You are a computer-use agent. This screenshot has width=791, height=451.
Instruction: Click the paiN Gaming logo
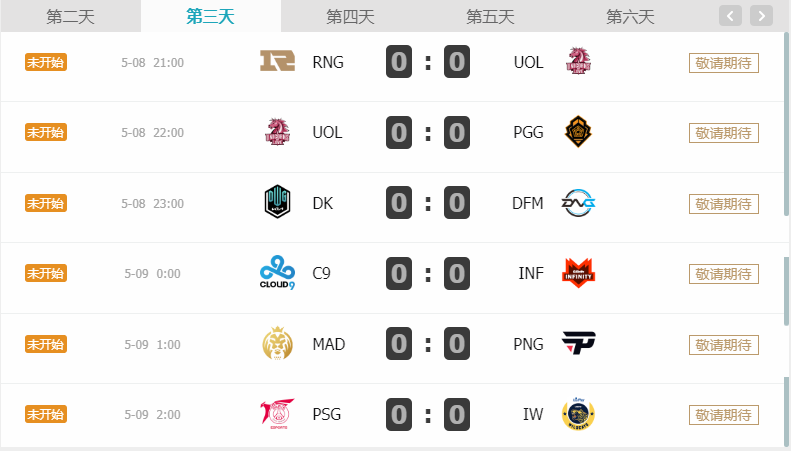578,344
